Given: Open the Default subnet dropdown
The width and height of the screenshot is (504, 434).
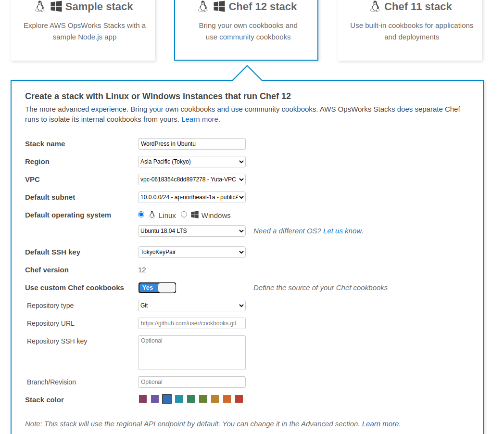Looking at the screenshot, I should [x=192, y=197].
